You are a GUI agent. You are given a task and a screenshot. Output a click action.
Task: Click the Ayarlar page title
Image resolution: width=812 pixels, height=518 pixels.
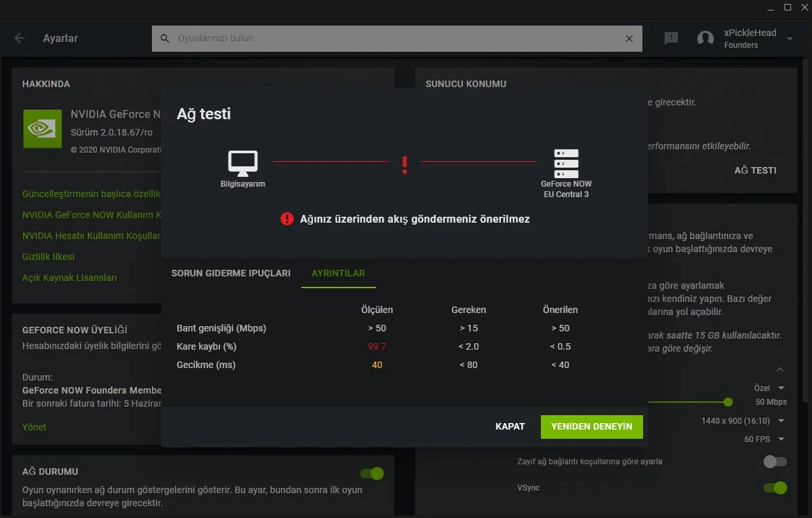tap(60, 39)
